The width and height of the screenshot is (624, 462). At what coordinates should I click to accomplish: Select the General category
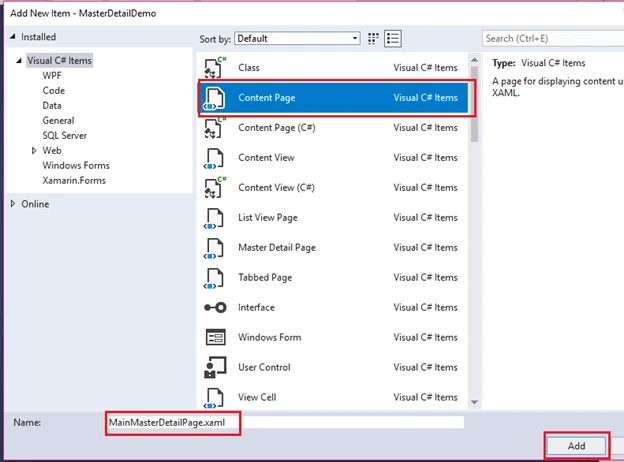(x=58, y=121)
